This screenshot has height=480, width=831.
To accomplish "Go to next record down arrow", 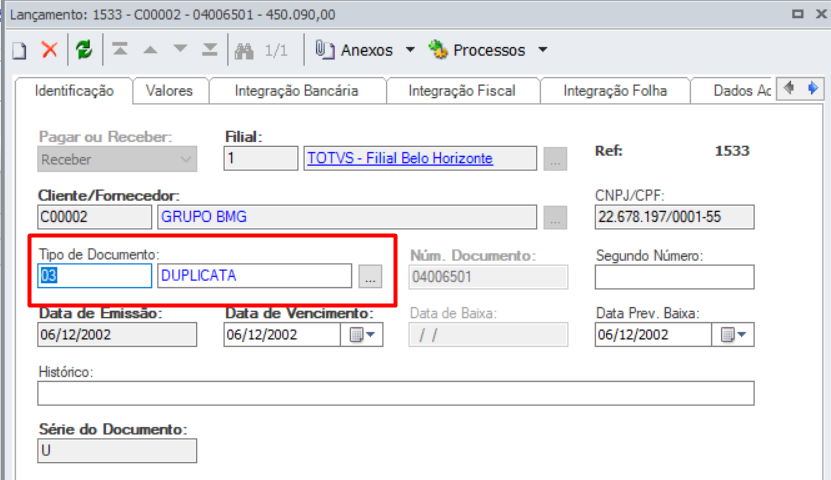I will (x=180, y=49).
